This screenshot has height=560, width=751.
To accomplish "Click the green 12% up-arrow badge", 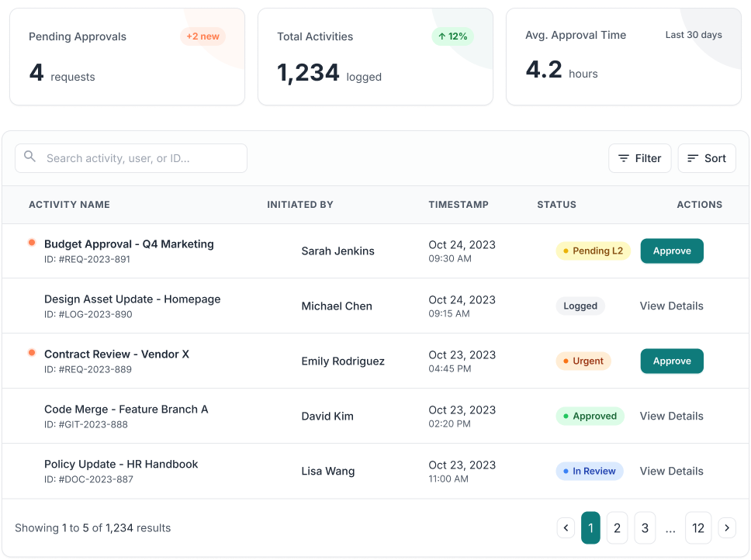I will (x=452, y=36).
